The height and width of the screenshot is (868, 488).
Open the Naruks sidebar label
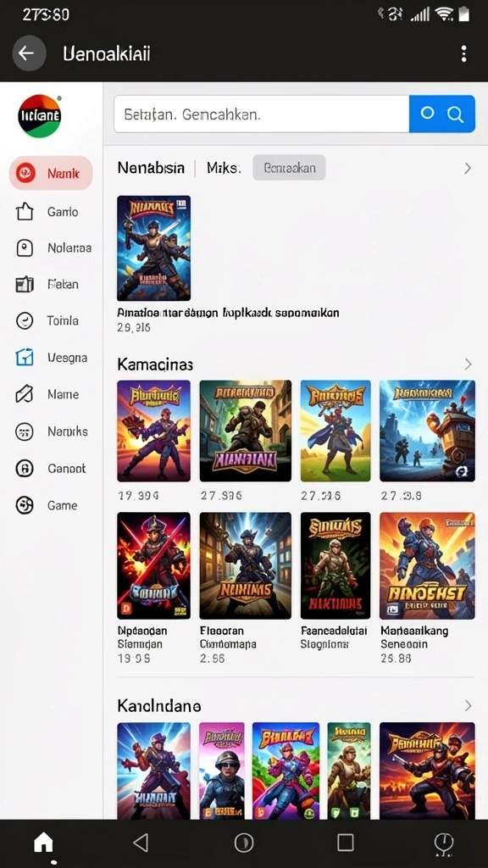pos(68,431)
